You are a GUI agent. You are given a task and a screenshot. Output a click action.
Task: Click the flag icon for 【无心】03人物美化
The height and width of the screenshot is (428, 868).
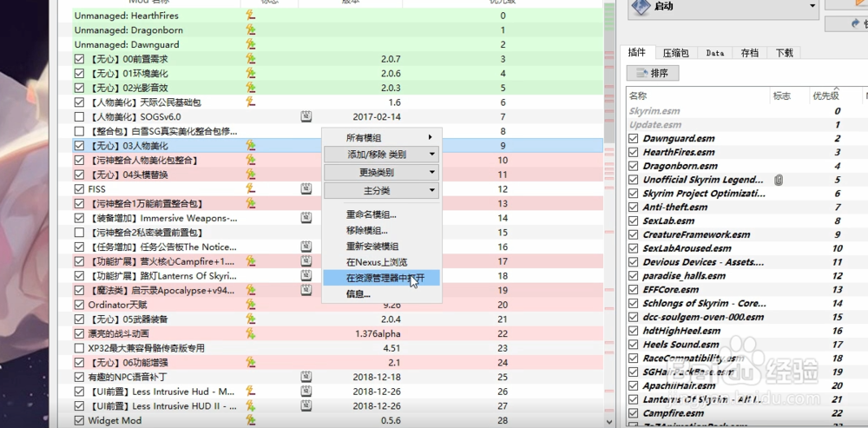[251, 146]
